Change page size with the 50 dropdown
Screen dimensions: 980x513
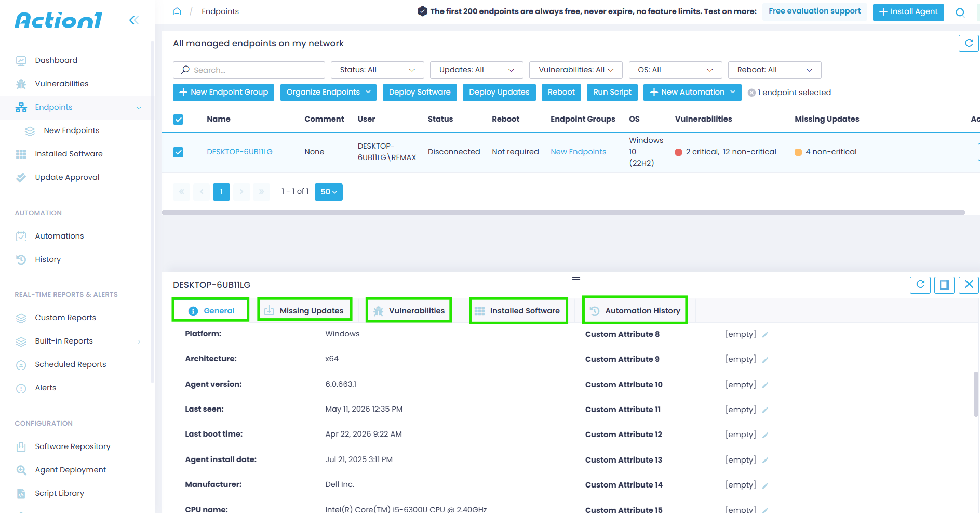(x=329, y=192)
